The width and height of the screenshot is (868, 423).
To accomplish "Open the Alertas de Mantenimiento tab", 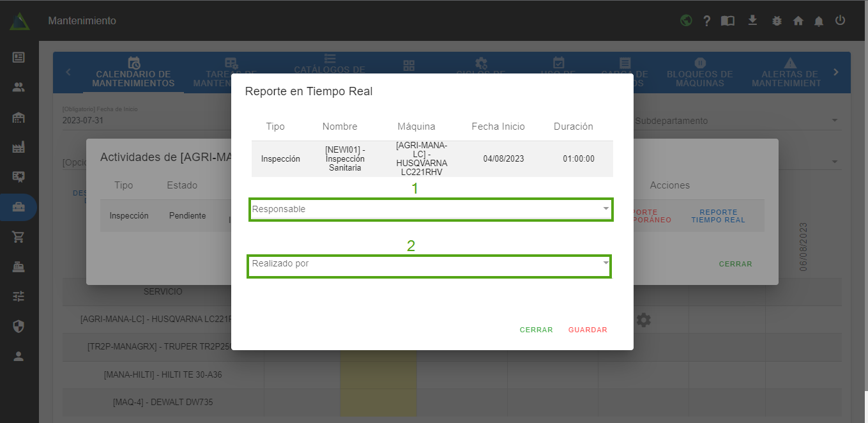I will click(790, 72).
